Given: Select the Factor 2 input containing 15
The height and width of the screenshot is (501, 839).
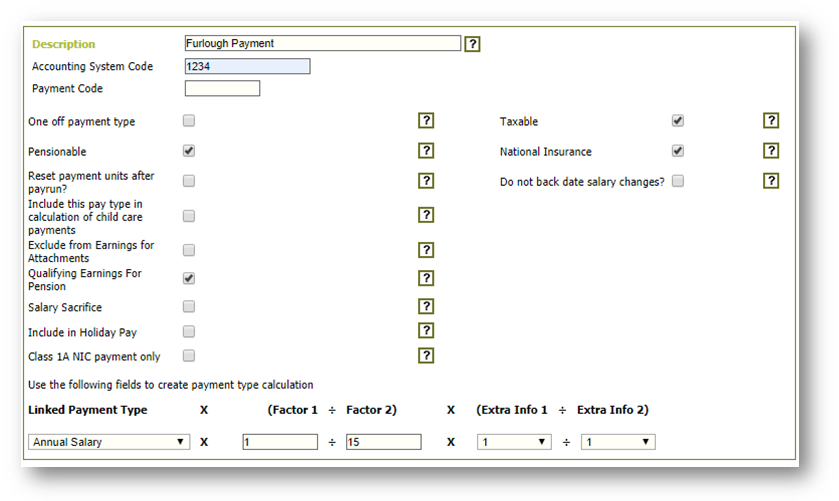Looking at the screenshot, I should [x=383, y=442].
